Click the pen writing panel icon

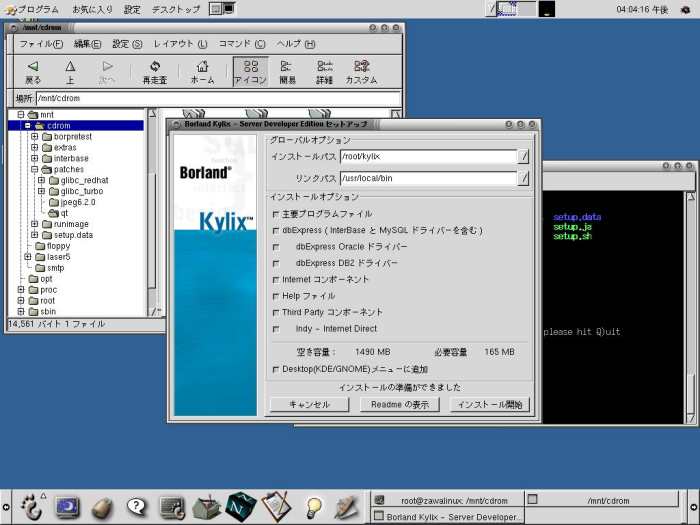click(x=346, y=507)
